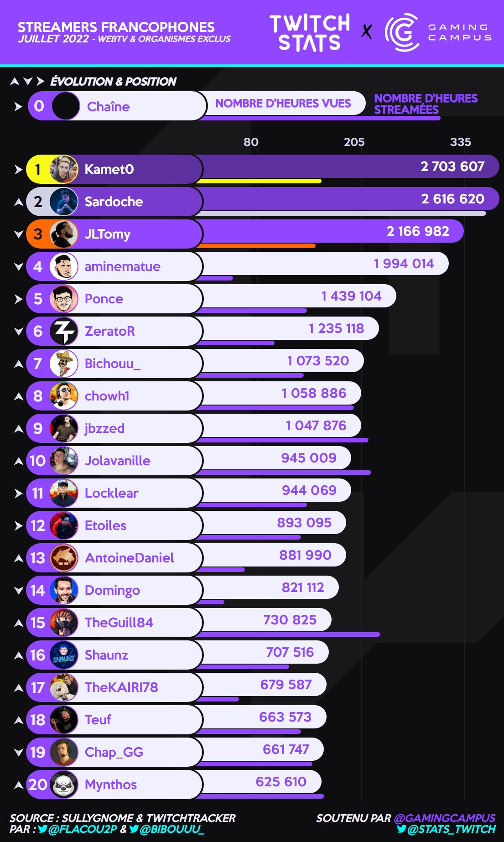Click Mynthos's panda avatar
The width and height of the screenshot is (504, 842).
point(64,785)
